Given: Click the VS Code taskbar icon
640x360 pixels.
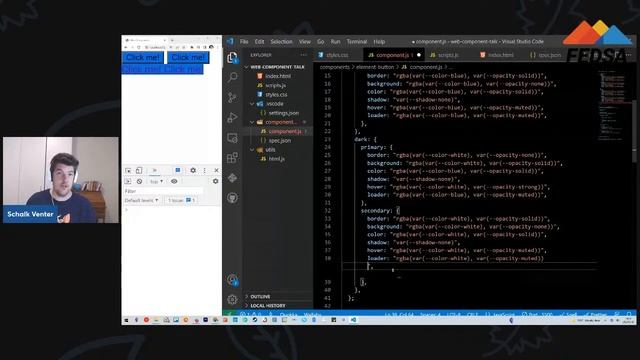Looking at the screenshot, I should pos(353,320).
